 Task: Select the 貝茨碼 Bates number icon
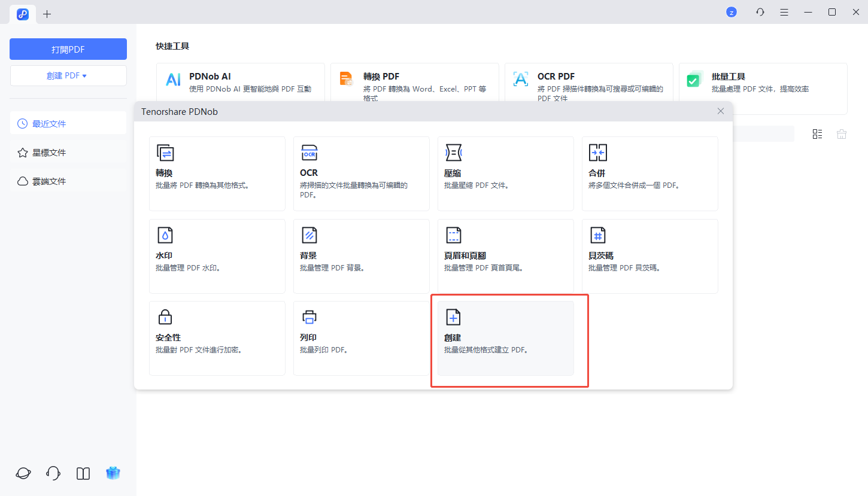click(597, 235)
